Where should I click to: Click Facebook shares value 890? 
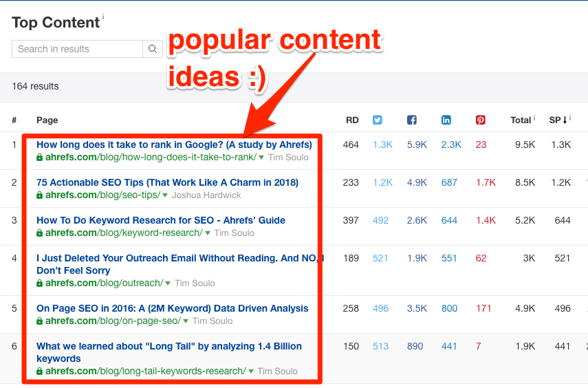click(415, 346)
